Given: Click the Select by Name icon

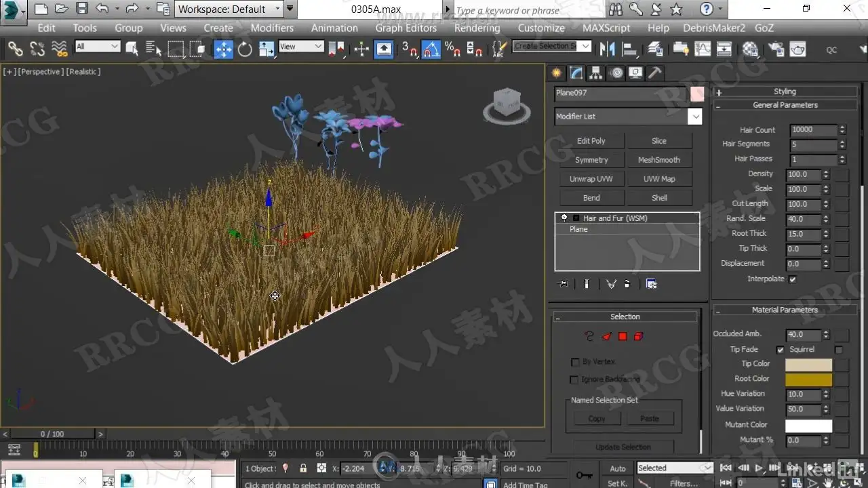Looking at the screenshot, I should click(x=154, y=49).
